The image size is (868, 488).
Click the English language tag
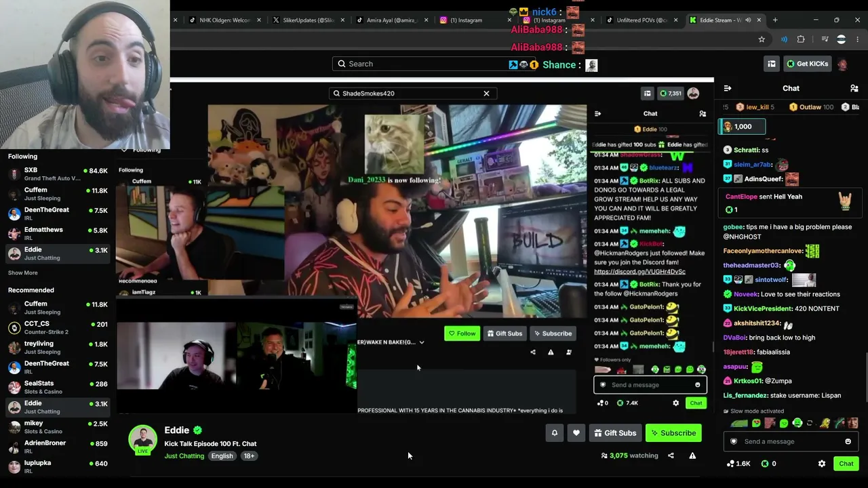(222, 456)
